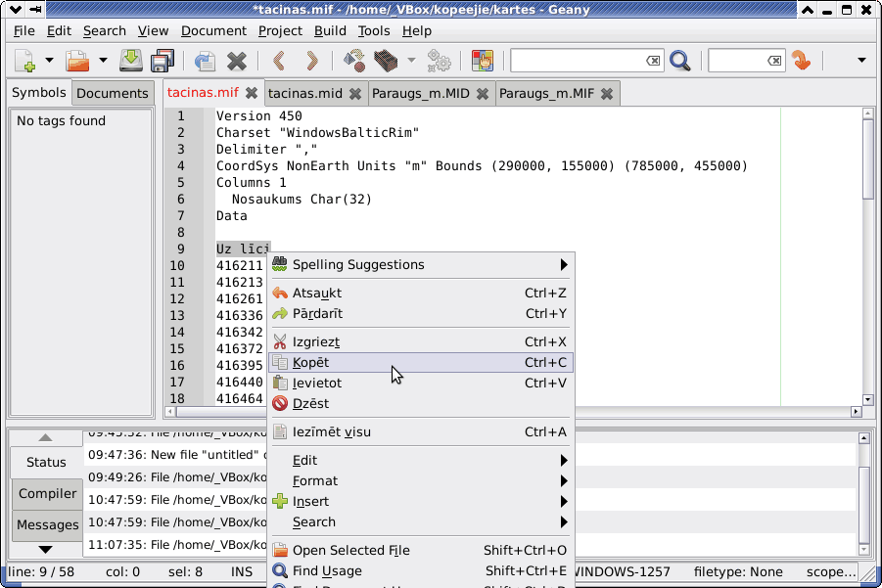The height and width of the screenshot is (588, 882).
Task: Click the editor vertical scrollbar thumb
Action: coord(867,159)
